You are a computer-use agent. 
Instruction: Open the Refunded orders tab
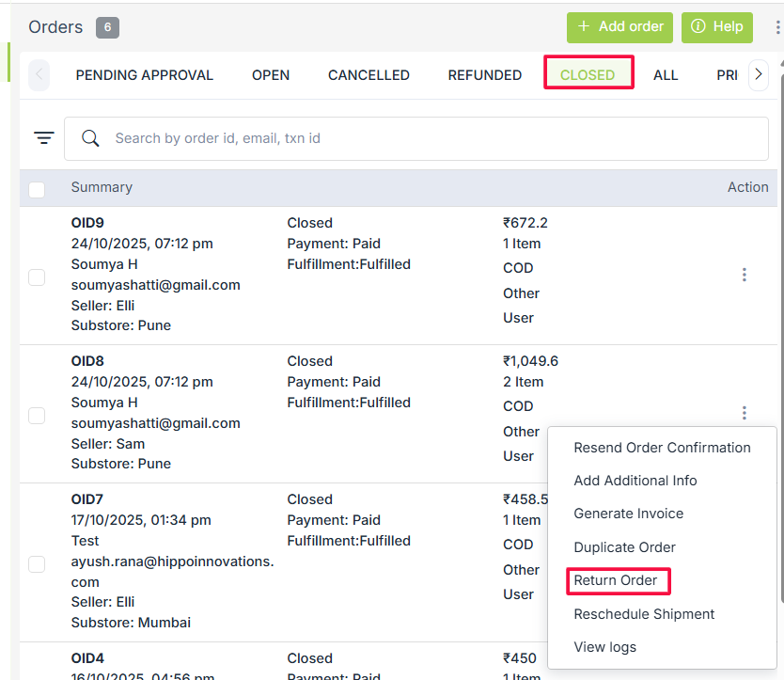[484, 75]
